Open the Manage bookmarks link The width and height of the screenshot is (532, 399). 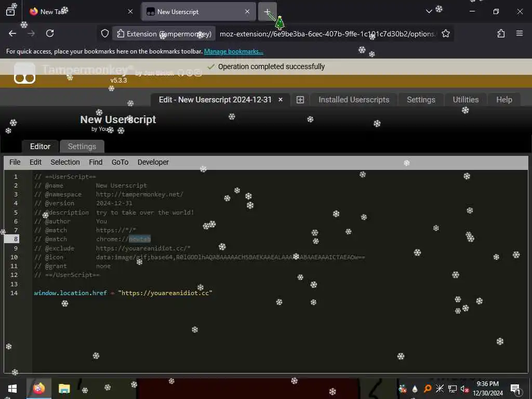pos(233,51)
